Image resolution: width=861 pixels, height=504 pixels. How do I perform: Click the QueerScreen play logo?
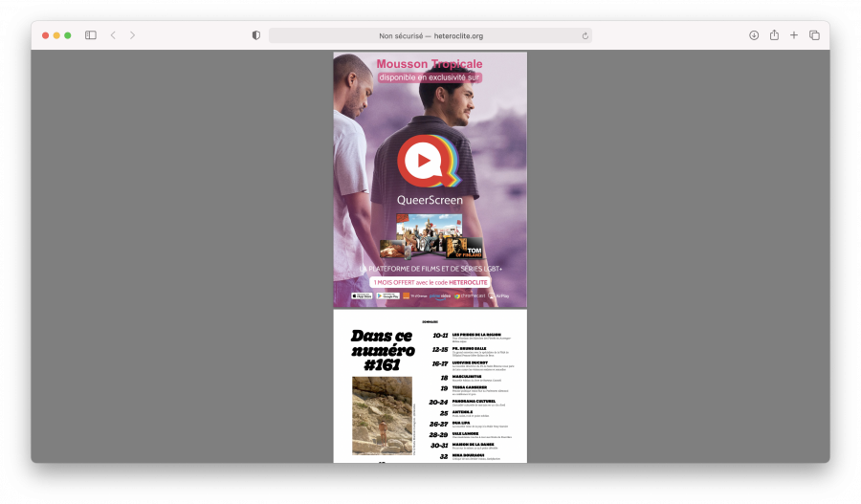[428, 161]
